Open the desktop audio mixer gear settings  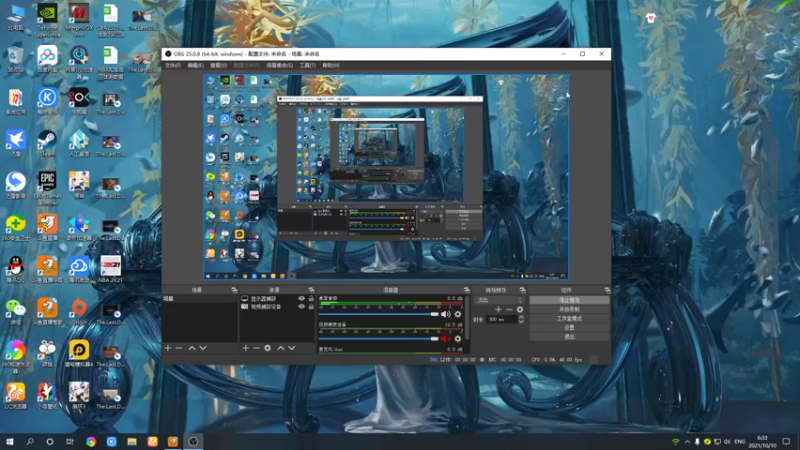(x=458, y=314)
